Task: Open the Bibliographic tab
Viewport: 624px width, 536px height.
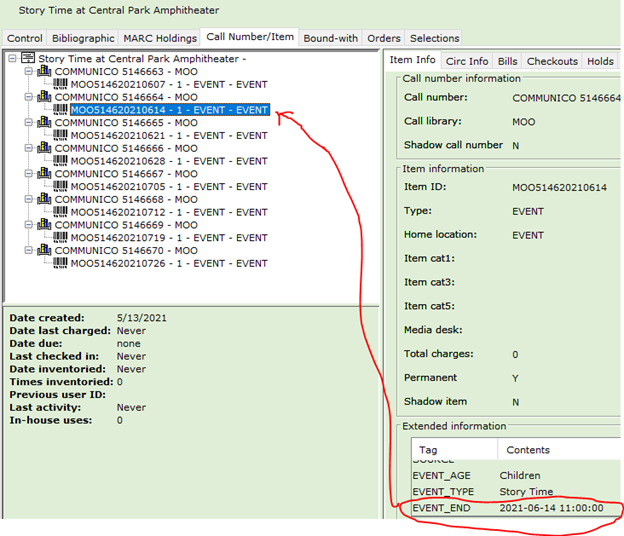Action: click(x=84, y=38)
